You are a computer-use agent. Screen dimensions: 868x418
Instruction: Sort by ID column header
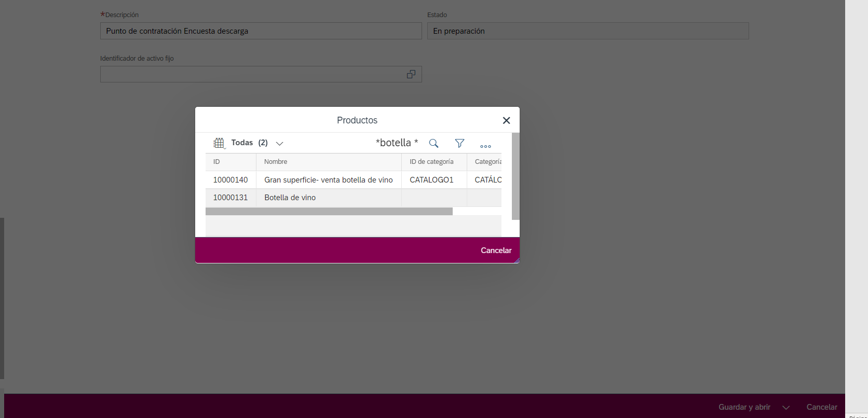230,162
